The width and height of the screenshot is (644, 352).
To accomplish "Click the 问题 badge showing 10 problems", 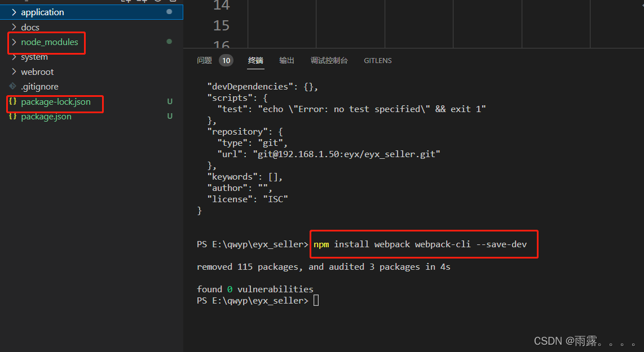I will pos(226,60).
